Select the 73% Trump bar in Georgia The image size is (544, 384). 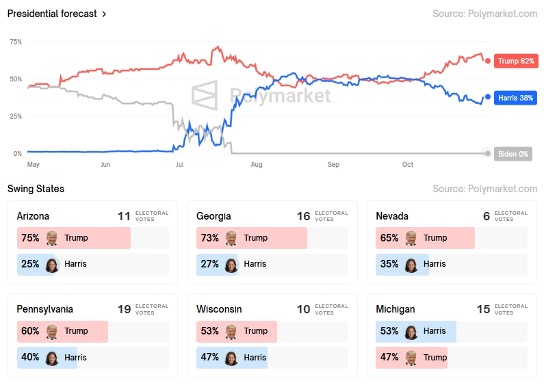[x=252, y=238]
